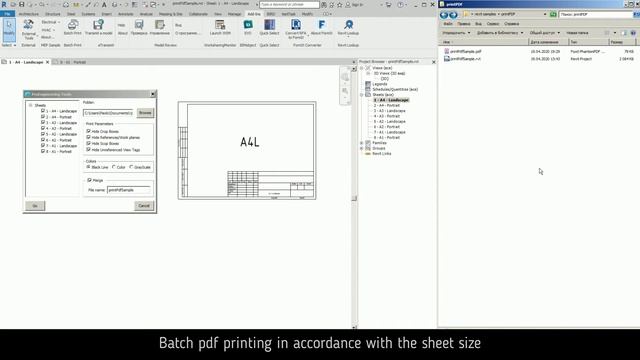The image size is (640, 360).
Task: Open the Select dropdown under Modify
Action: coord(9,45)
